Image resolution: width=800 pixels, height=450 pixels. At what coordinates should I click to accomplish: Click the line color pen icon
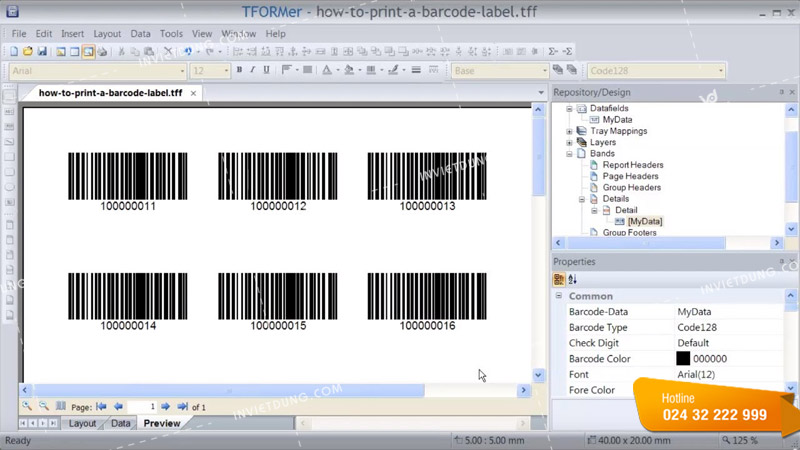click(393, 70)
